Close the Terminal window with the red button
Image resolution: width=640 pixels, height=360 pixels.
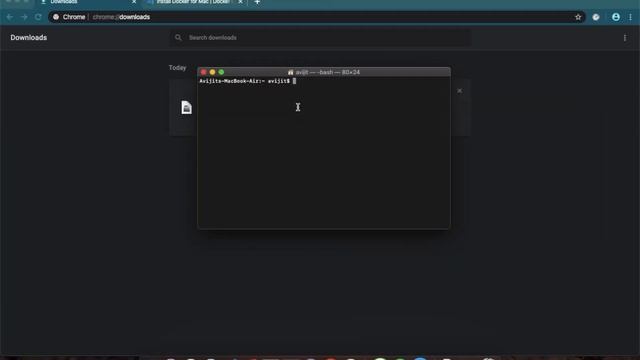203,72
